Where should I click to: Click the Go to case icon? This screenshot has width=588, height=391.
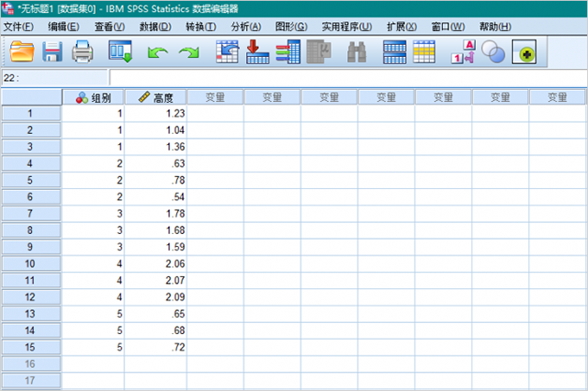[x=227, y=51]
